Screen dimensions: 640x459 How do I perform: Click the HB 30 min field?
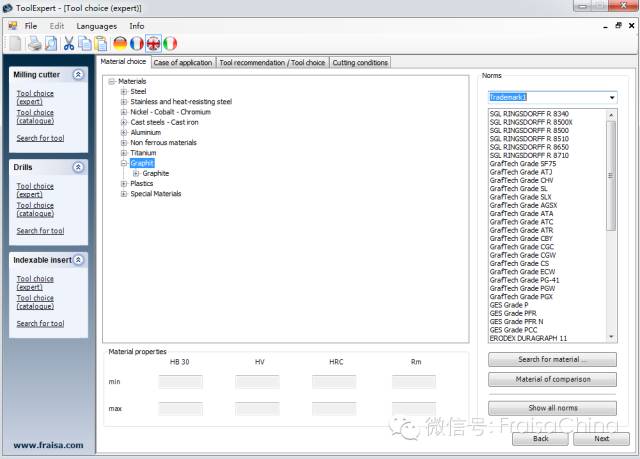(x=180, y=382)
